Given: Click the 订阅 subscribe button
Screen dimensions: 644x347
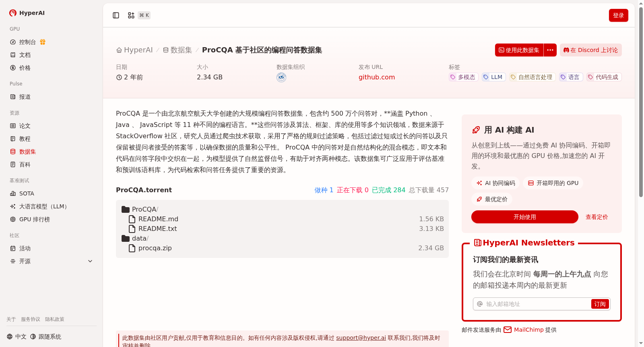Looking at the screenshot, I should point(600,304).
